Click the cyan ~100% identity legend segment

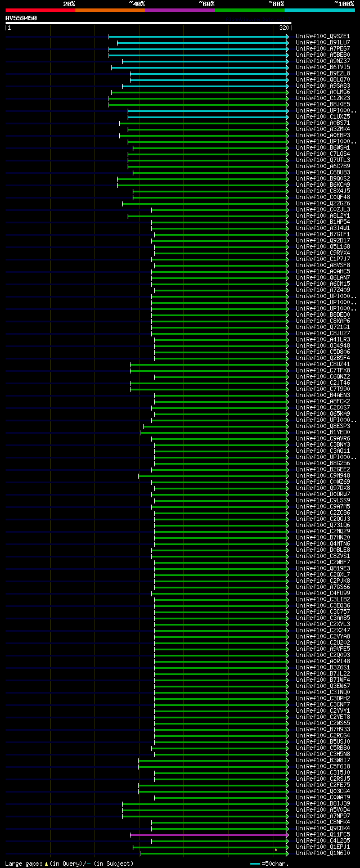coord(319,10)
